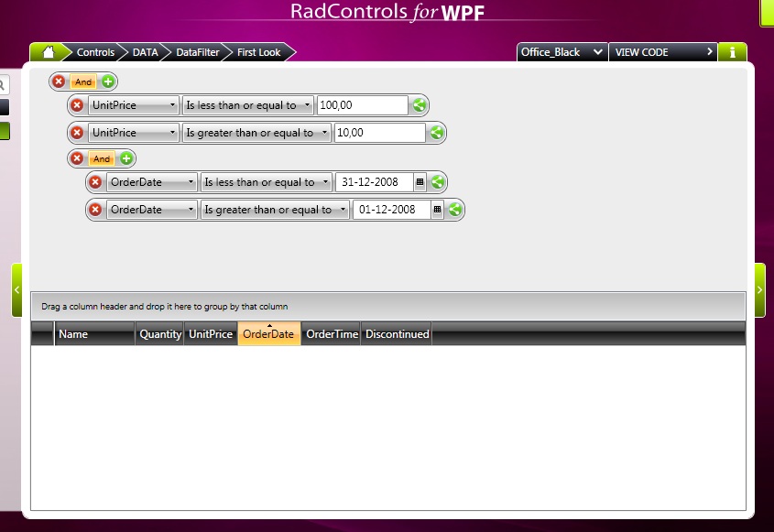The width and height of the screenshot is (774, 532).
Task: Sort by the Discontinued column header
Action: [397, 334]
